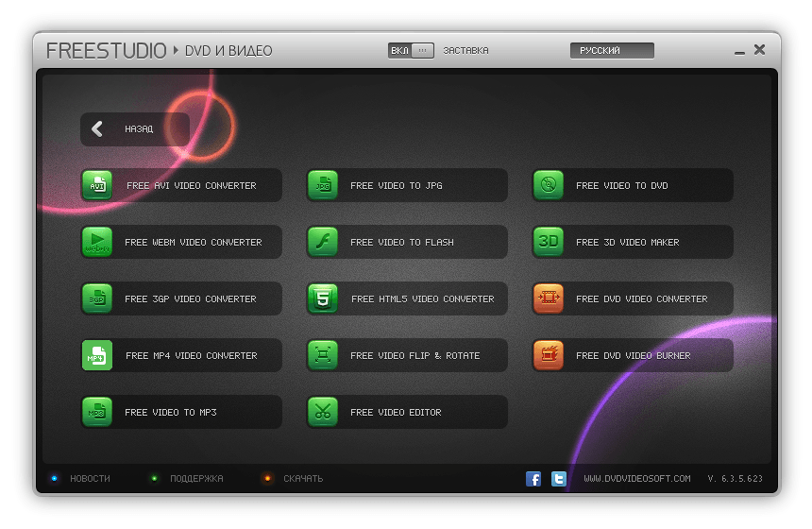The width and height of the screenshot is (812, 529).
Task: Click the MP3 file icon
Action: coord(97,412)
